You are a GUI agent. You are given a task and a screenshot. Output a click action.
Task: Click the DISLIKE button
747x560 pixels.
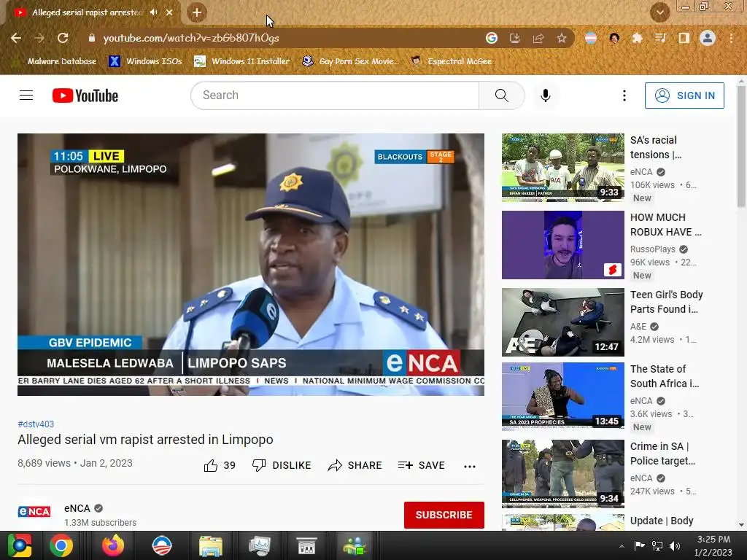pos(282,465)
